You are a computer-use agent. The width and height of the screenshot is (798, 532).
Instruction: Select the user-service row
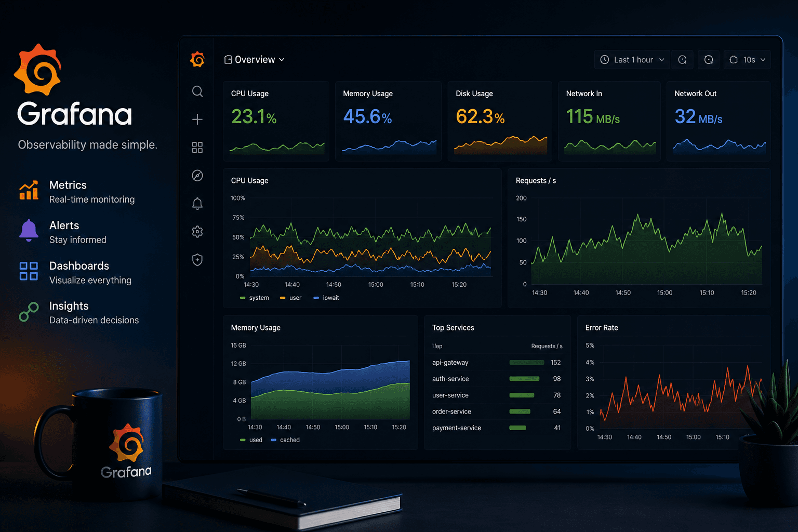point(497,395)
